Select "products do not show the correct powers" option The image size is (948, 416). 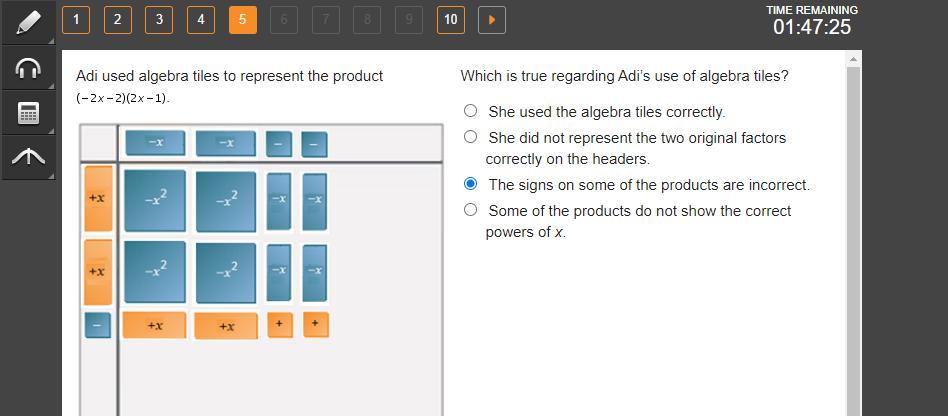click(471, 210)
